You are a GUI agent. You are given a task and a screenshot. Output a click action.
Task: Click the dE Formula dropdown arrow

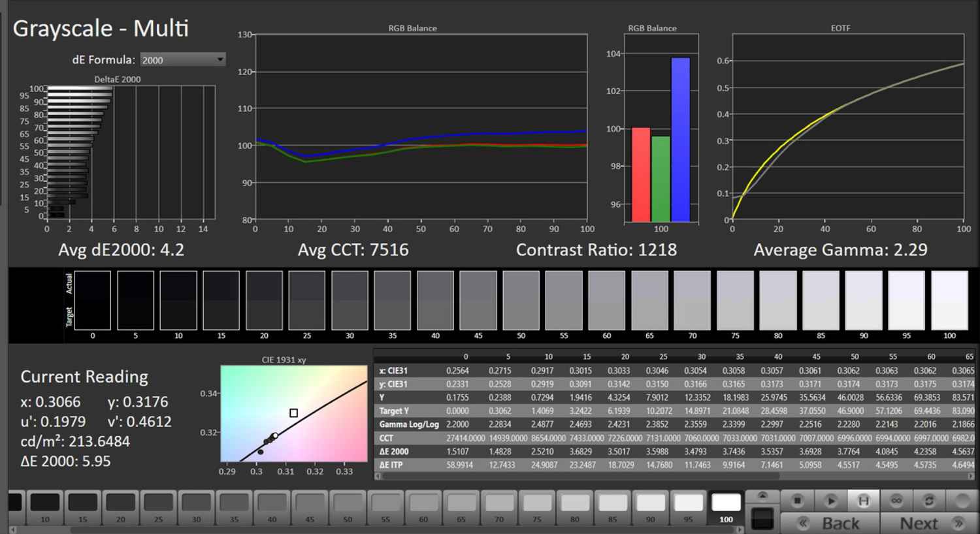220,59
